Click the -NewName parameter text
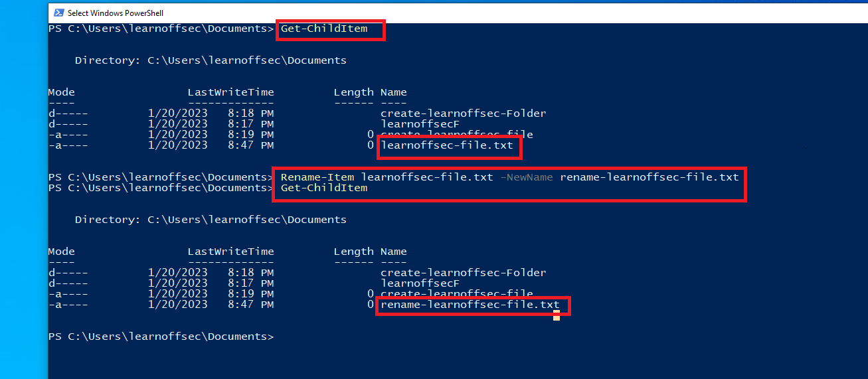 pos(526,177)
